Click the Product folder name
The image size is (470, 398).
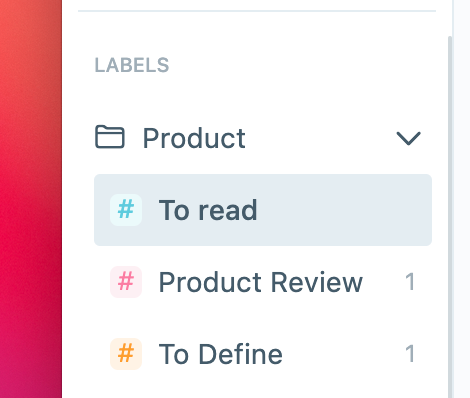194,138
